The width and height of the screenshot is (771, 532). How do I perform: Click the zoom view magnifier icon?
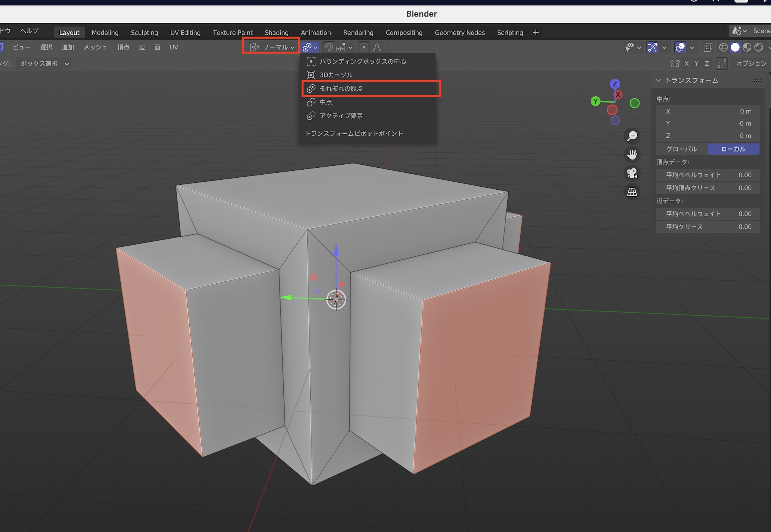(x=632, y=136)
